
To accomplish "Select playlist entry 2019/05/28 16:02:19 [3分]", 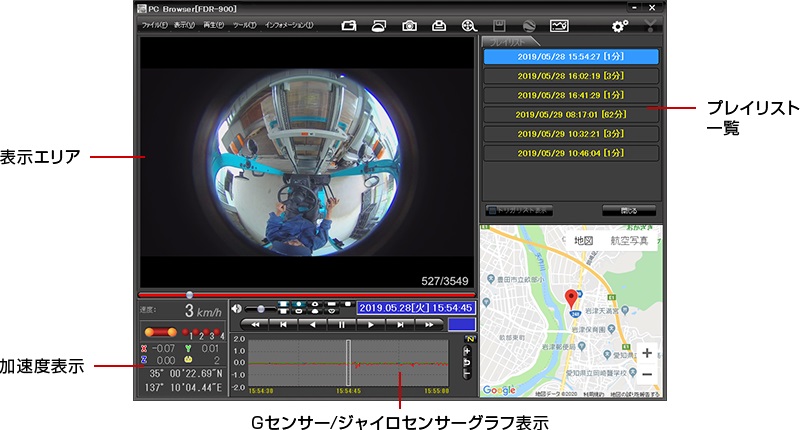I will (570, 76).
